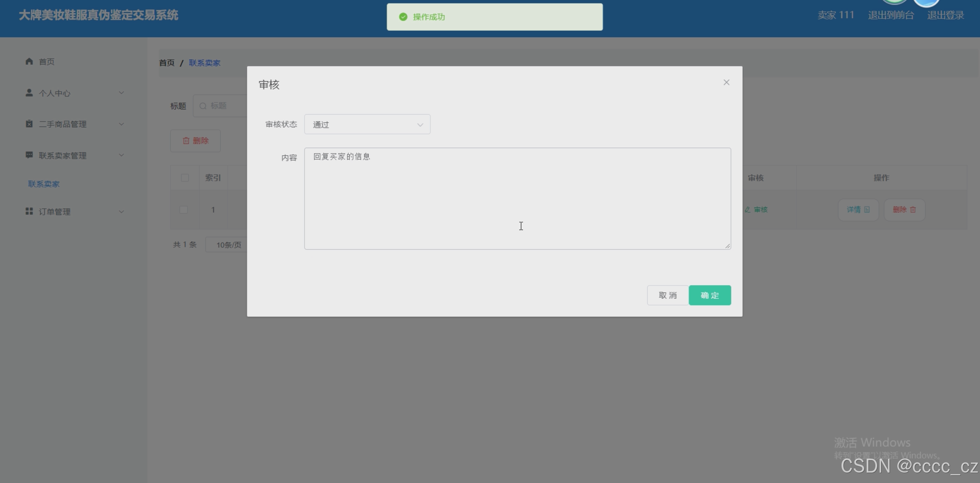Screen dimensions: 980x483
Task: Select the 联系卖家 submenu item
Action: [44, 184]
